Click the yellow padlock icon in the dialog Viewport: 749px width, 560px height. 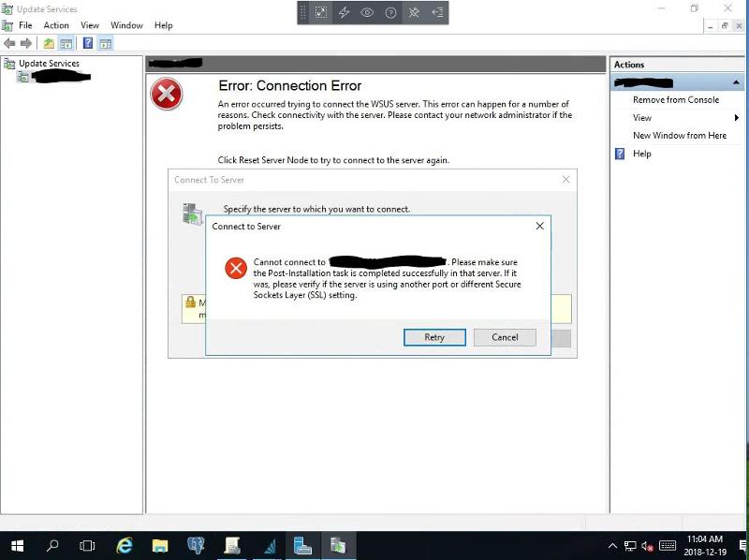click(191, 302)
